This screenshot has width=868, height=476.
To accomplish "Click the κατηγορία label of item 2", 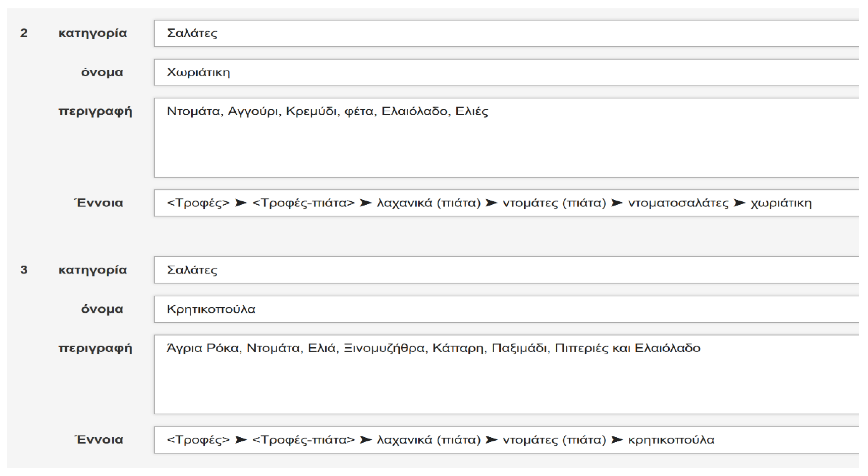I will click(93, 33).
